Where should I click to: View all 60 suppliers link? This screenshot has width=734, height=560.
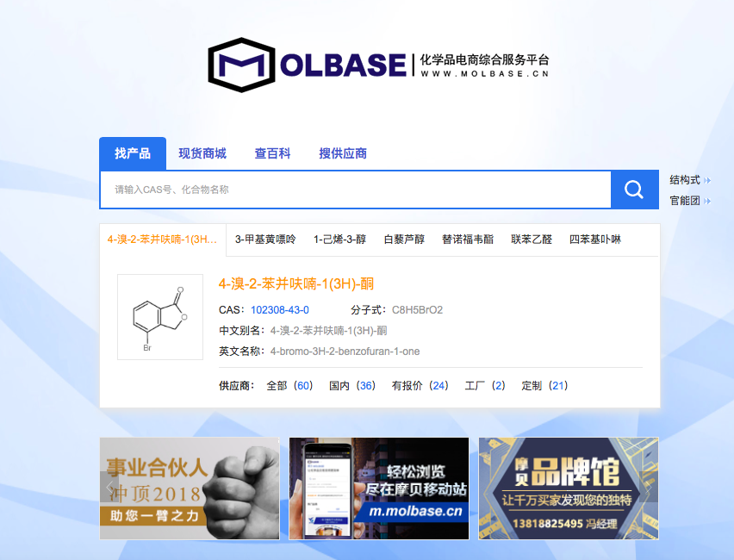[289, 386]
